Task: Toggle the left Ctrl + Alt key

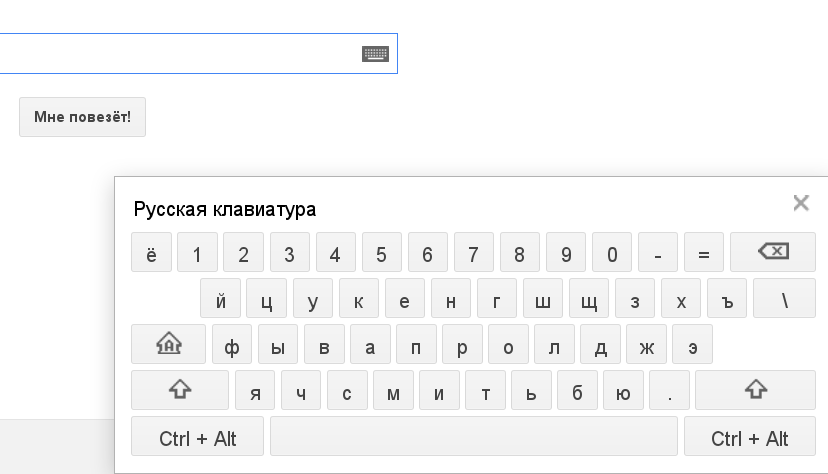Action: [197, 436]
